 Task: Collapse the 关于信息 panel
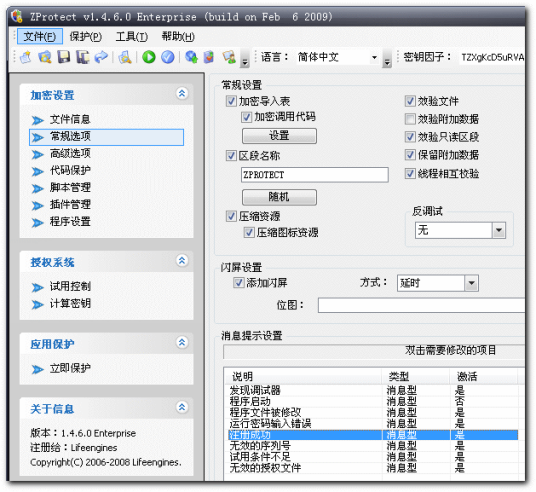[x=182, y=407]
